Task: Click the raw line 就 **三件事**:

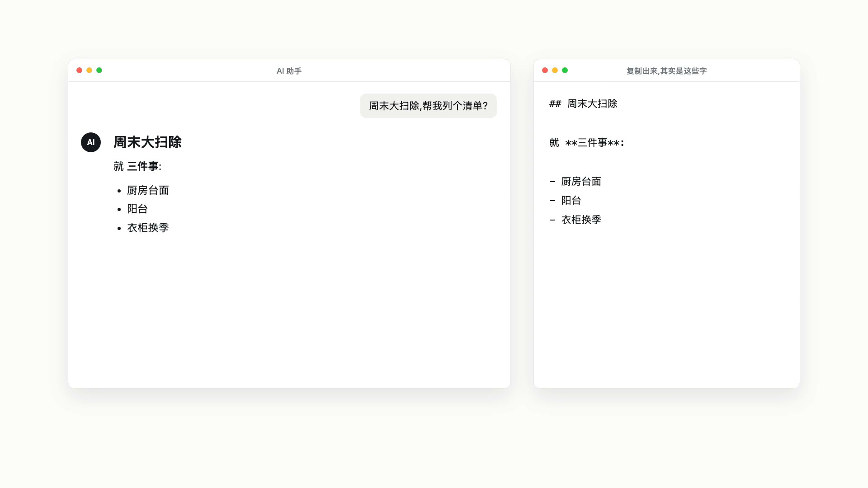Action: click(587, 143)
